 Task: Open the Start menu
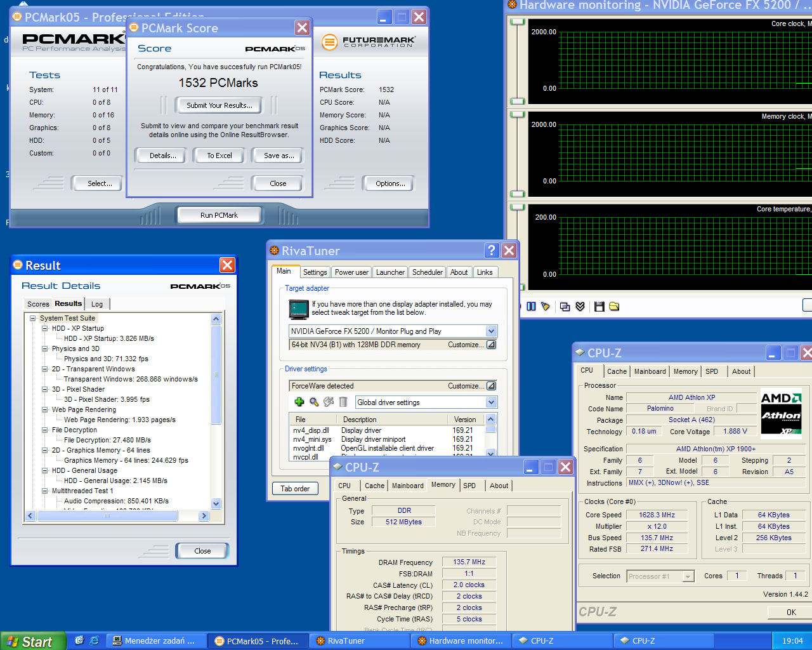coord(33,641)
